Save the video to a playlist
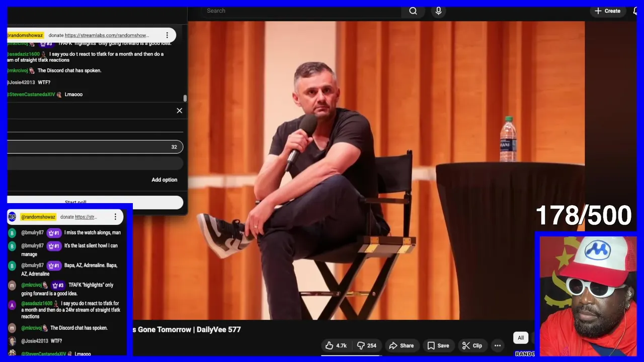 coord(438,345)
